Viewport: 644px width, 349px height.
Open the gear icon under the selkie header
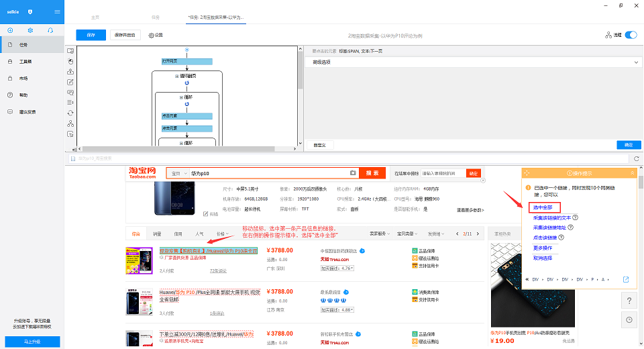click(x=30, y=30)
